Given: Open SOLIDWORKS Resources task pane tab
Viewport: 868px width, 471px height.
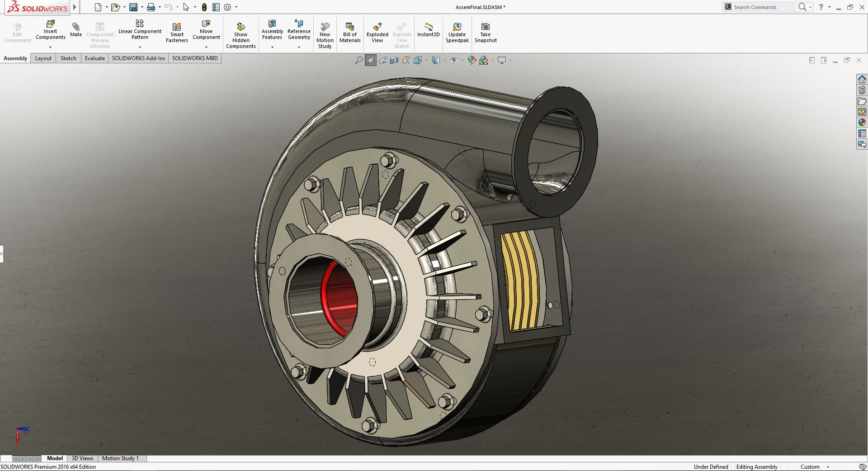Looking at the screenshot, I should click(x=862, y=79).
